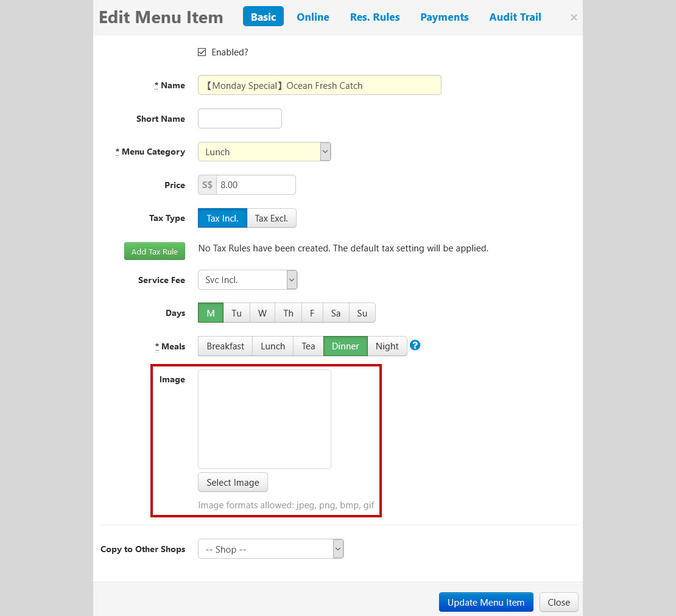This screenshot has height=616, width=676.
Task: Click the Select Image button
Action: 233,482
